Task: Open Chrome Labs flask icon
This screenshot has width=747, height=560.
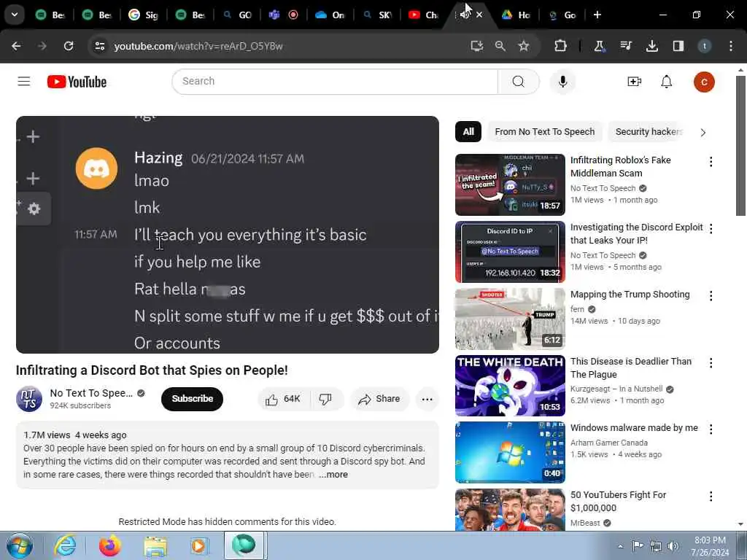Action: click(x=600, y=46)
